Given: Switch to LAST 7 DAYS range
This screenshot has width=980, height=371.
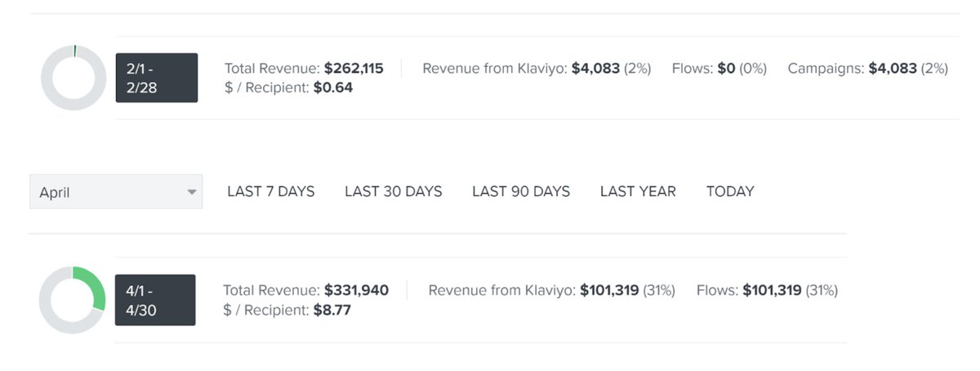Looking at the screenshot, I should pos(271,191).
